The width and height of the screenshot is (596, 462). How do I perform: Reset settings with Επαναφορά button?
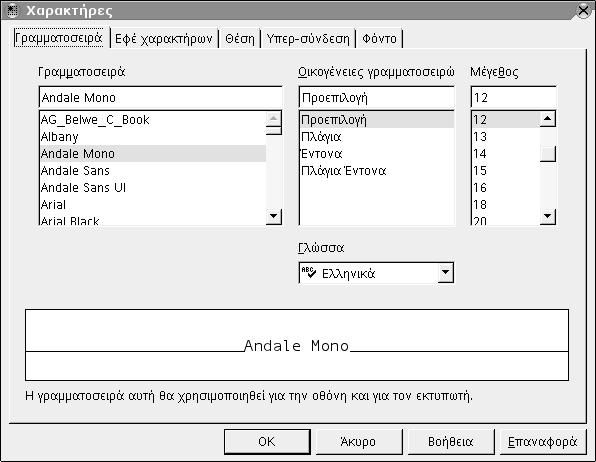pyautogui.click(x=543, y=442)
